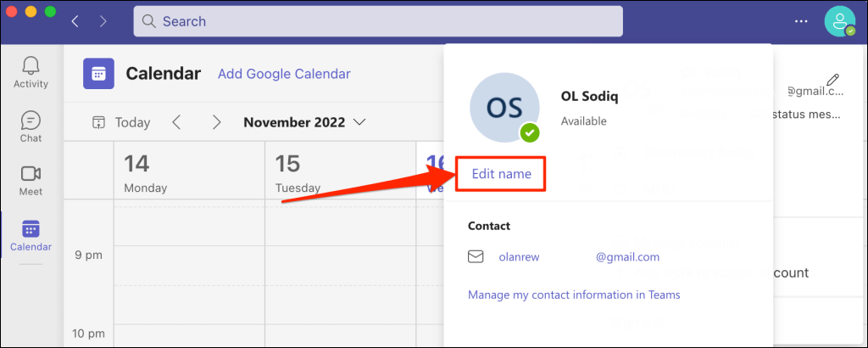This screenshot has width=868, height=348.
Task: Open the three-dot more options menu
Action: 801,21
